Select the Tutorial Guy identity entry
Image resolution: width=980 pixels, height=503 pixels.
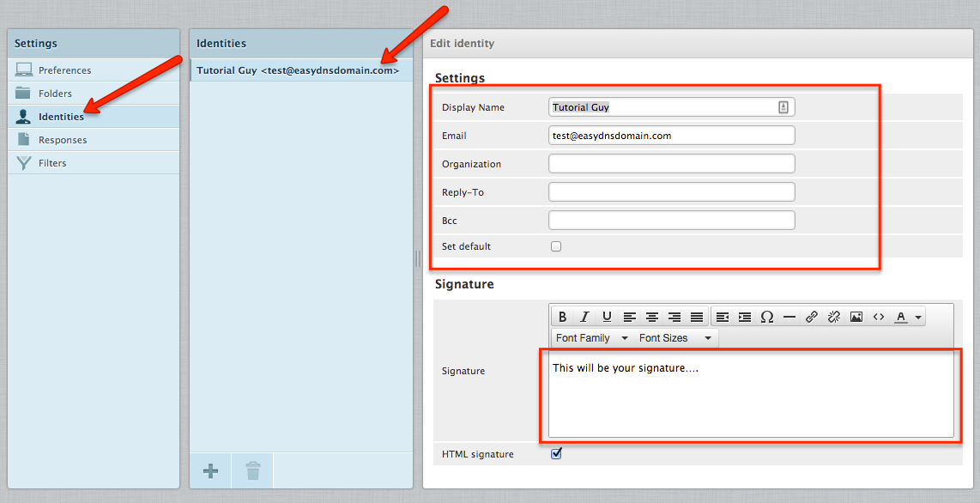(x=297, y=70)
